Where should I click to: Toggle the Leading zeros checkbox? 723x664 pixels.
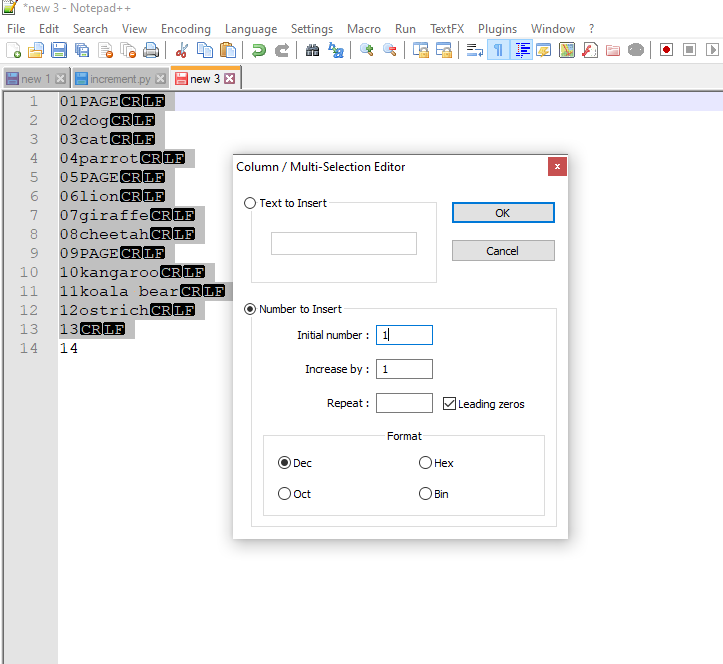[x=449, y=403]
